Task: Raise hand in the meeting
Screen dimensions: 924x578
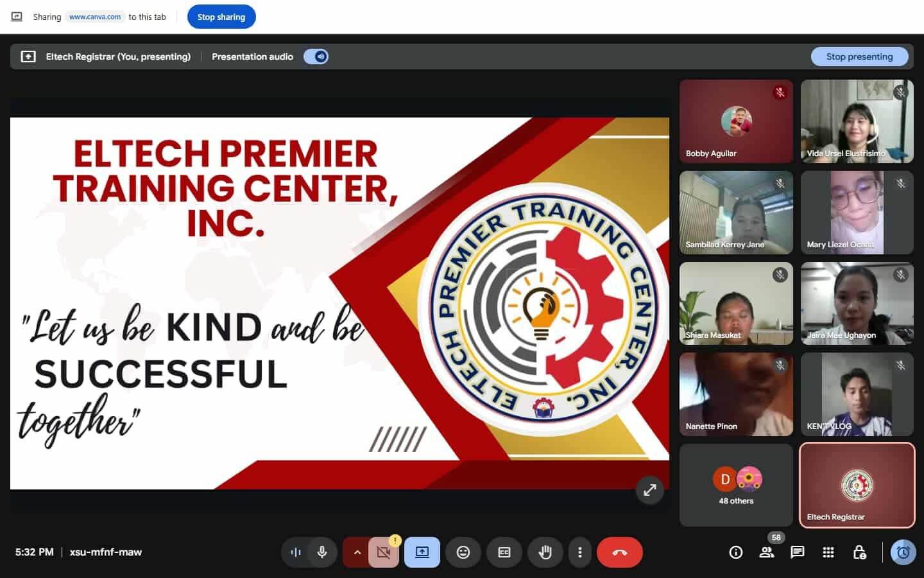Action: (x=545, y=552)
